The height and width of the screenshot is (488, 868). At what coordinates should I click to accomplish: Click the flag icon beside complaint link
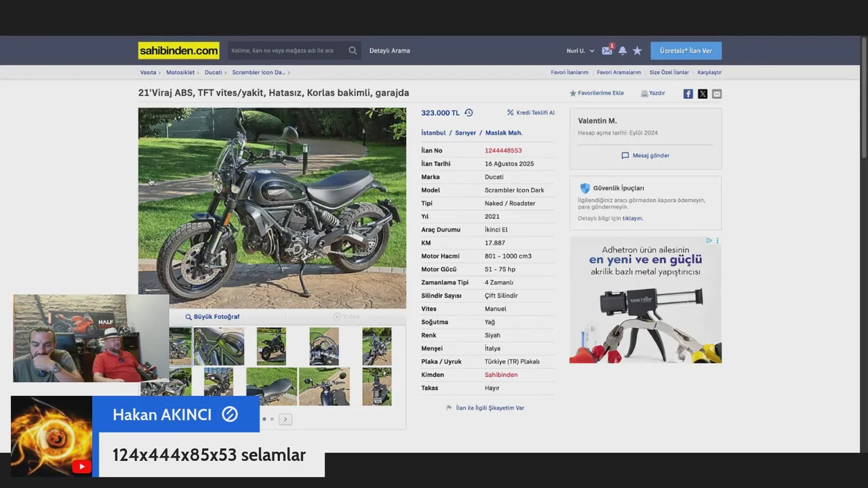pos(449,408)
